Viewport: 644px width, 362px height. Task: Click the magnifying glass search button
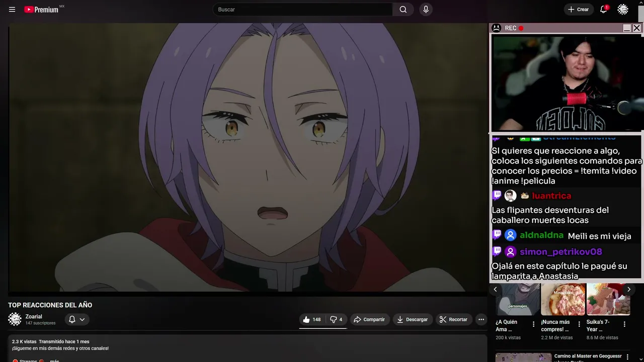pos(403,10)
